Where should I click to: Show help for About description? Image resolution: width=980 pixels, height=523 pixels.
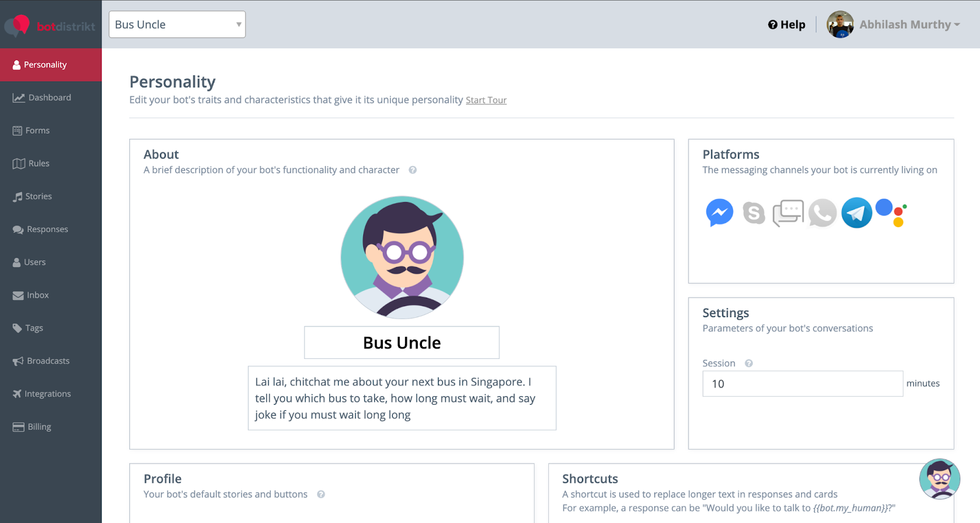(413, 170)
